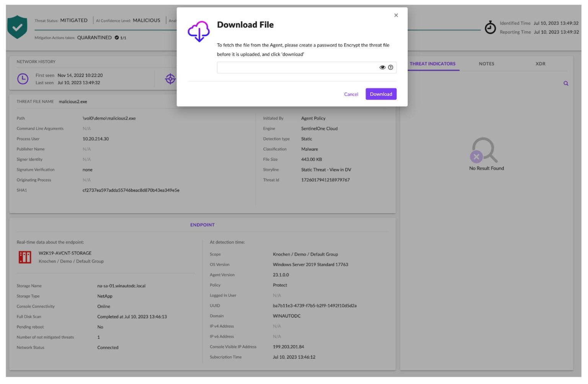Click the red storage endpoint icon

point(25,257)
